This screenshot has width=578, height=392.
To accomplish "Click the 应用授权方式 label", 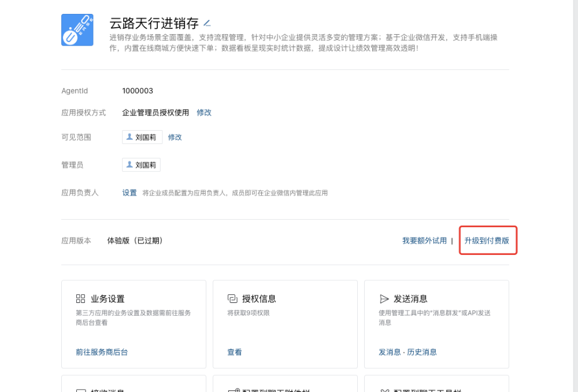I will click(84, 113).
